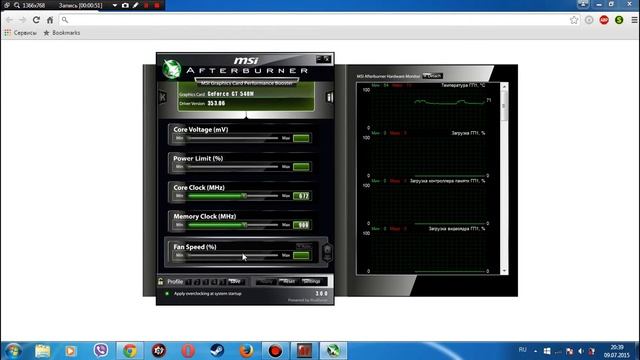Click the browser home icon
640x360 pixels.
coord(50,20)
